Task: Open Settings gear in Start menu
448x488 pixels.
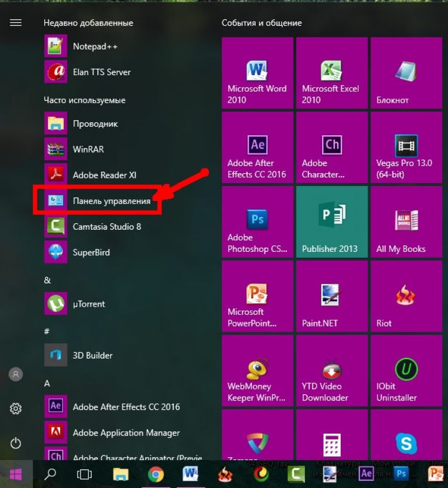Action: [16, 409]
